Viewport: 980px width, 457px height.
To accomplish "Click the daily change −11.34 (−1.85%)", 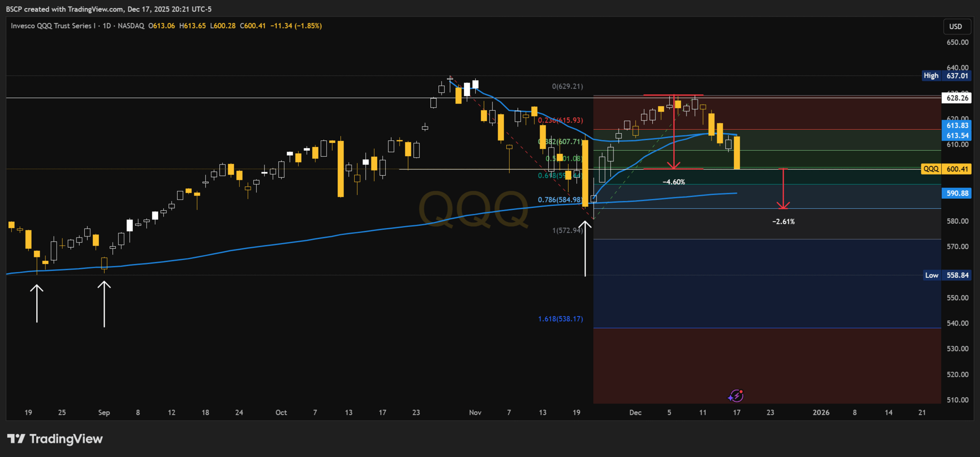I will pos(296,26).
